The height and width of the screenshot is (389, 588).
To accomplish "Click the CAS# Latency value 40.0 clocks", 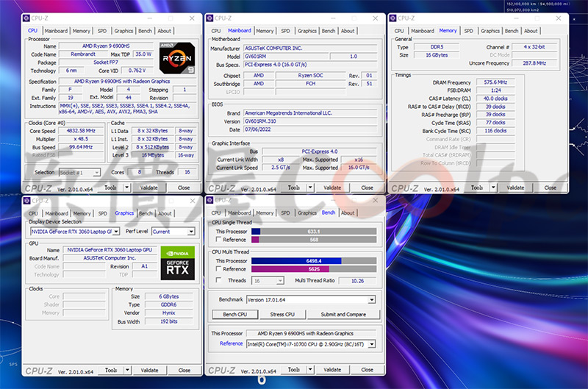I will pos(495,99).
